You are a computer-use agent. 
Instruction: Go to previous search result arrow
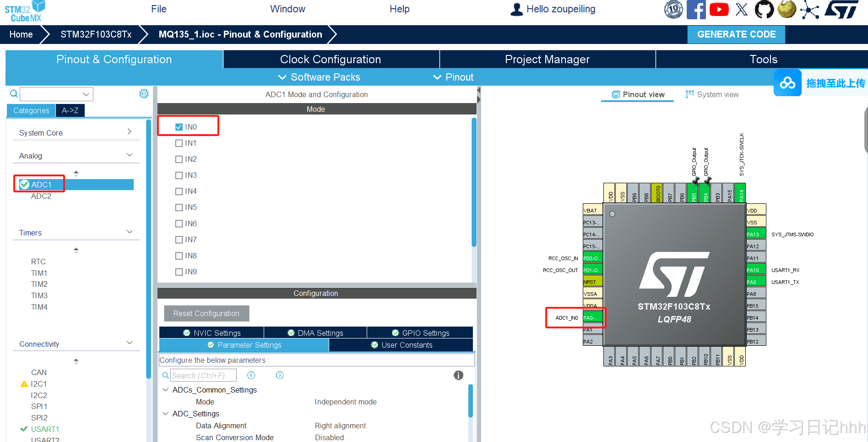click(x=251, y=376)
